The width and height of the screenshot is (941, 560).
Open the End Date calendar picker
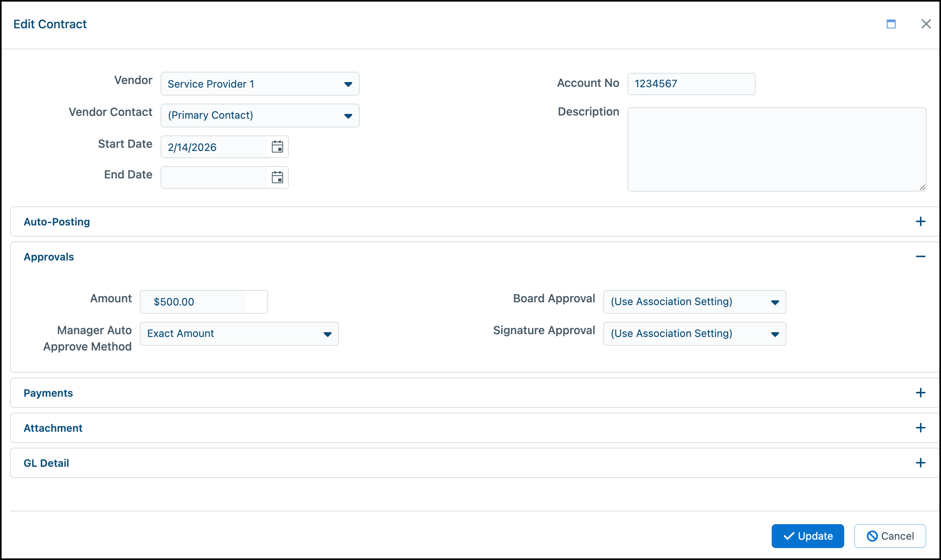[x=277, y=177]
